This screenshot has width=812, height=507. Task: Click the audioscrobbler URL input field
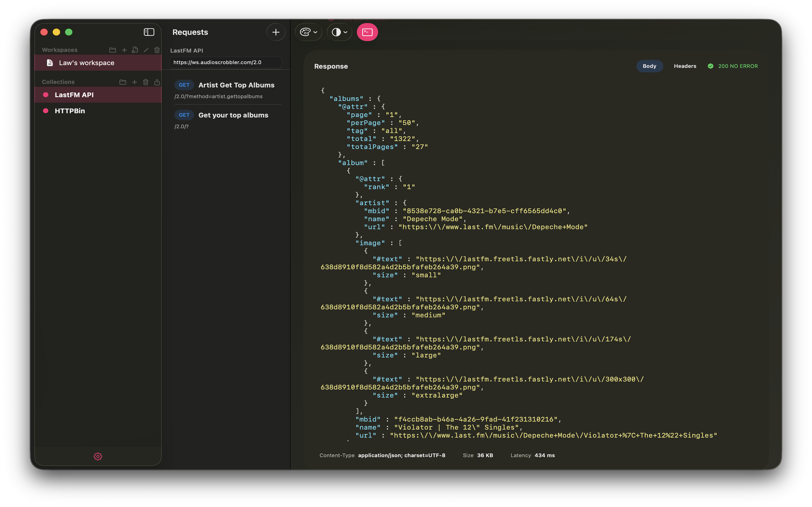pos(226,62)
